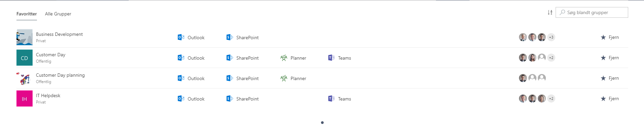Click Fjern for Customer Day planning
Screen dimensions: 644x135
[x=614, y=78]
